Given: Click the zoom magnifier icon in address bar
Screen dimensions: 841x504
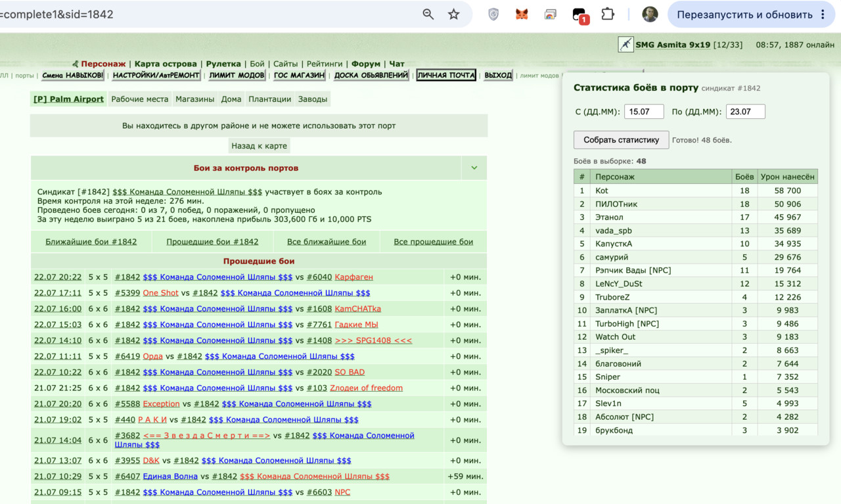Looking at the screenshot, I should (428, 14).
